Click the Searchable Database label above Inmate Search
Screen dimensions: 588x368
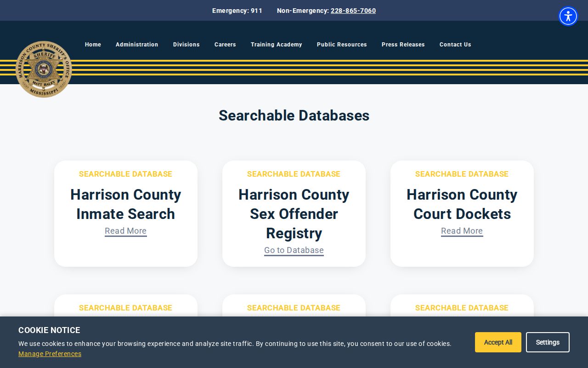[125, 174]
